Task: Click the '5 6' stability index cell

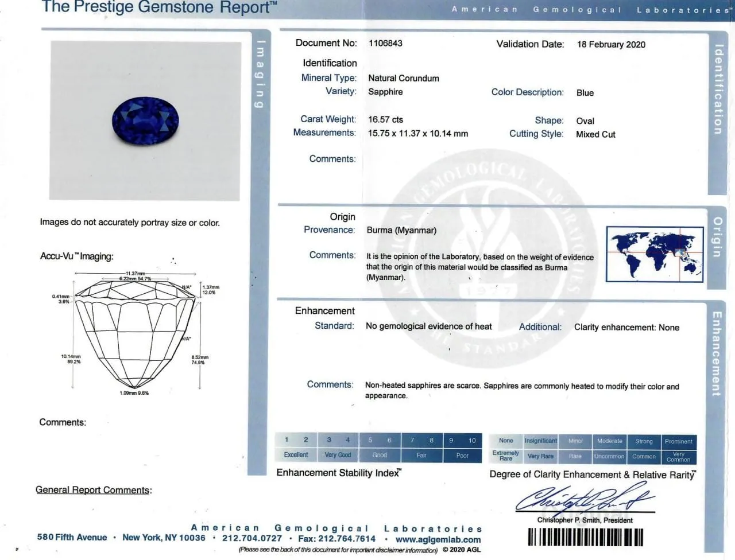Action: pos(380,440)
